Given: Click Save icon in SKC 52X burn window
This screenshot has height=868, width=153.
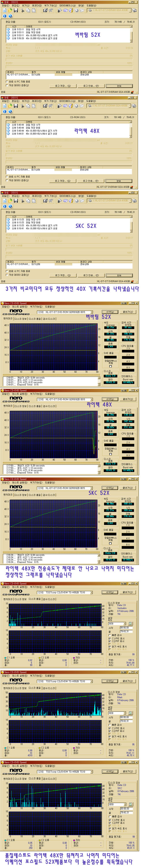Looking at the screenshot, I should point(16,201).
